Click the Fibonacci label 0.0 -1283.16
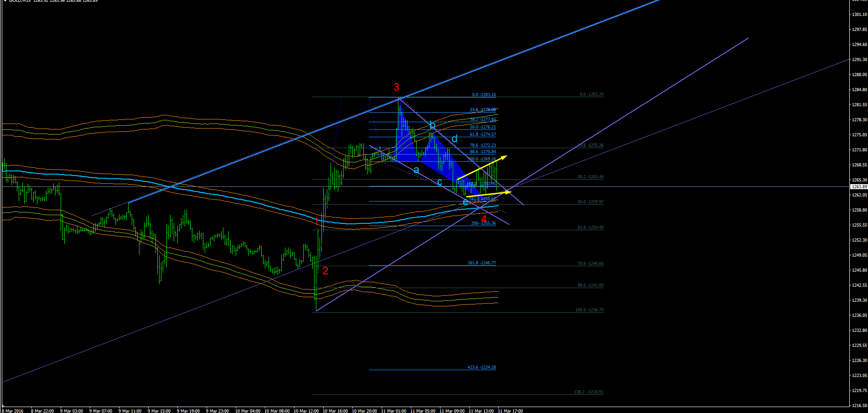The height and width of the screenshot is (413, 868). 484,95
